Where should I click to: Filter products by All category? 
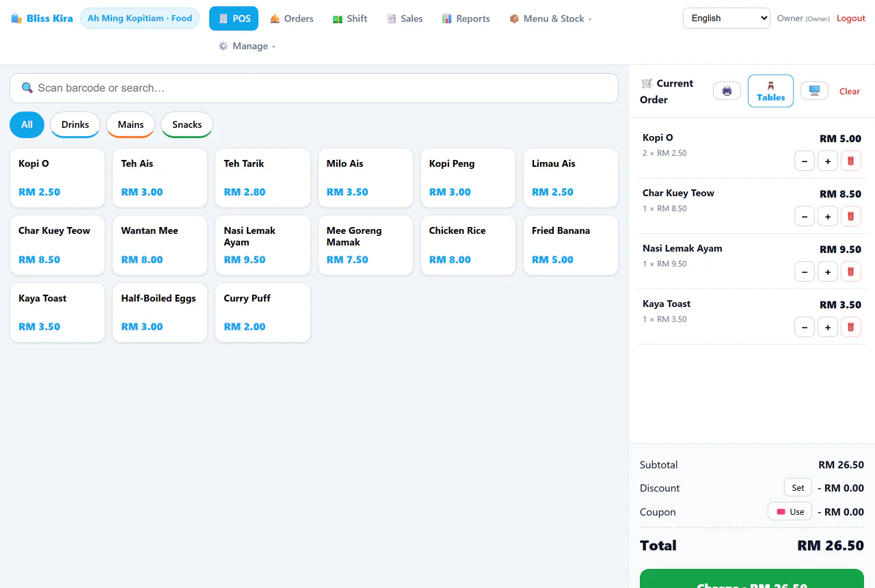tap(27, 124)
